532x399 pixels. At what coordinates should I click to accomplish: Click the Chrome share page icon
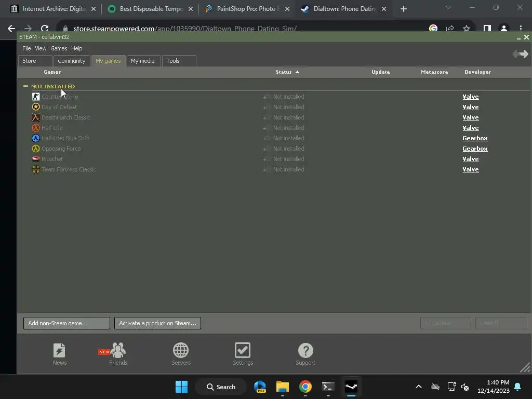tap(450, 29)
